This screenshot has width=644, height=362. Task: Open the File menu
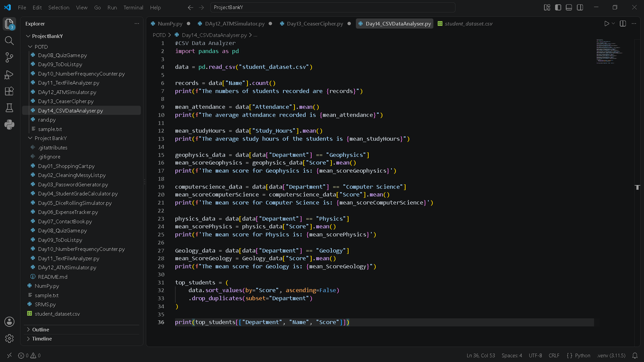point(22,8)
